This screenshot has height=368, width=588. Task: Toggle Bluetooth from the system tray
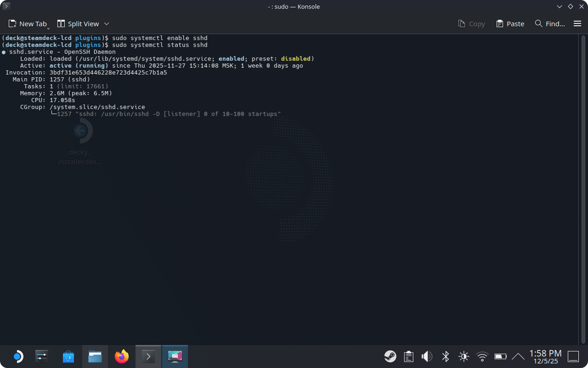point(445,356)
